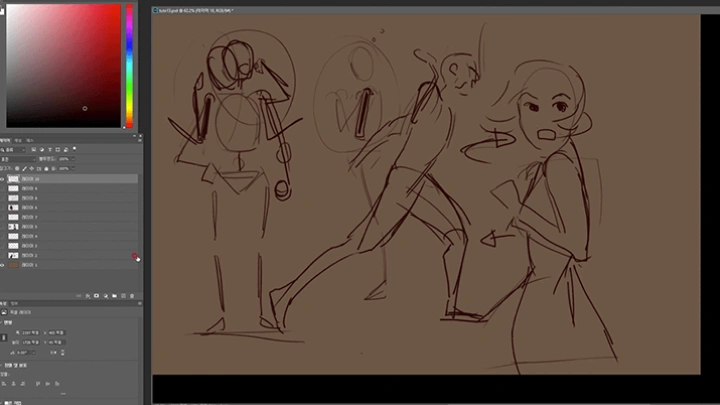Align left edges in Properties panel
Viewport: 720px width, 405px height.
pos(4,383)
